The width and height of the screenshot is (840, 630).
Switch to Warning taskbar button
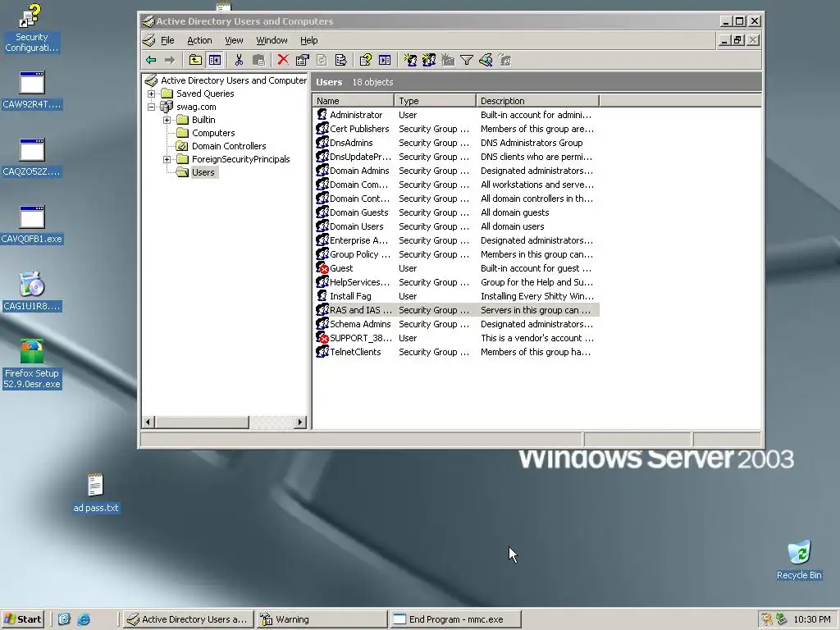point(322,619)
